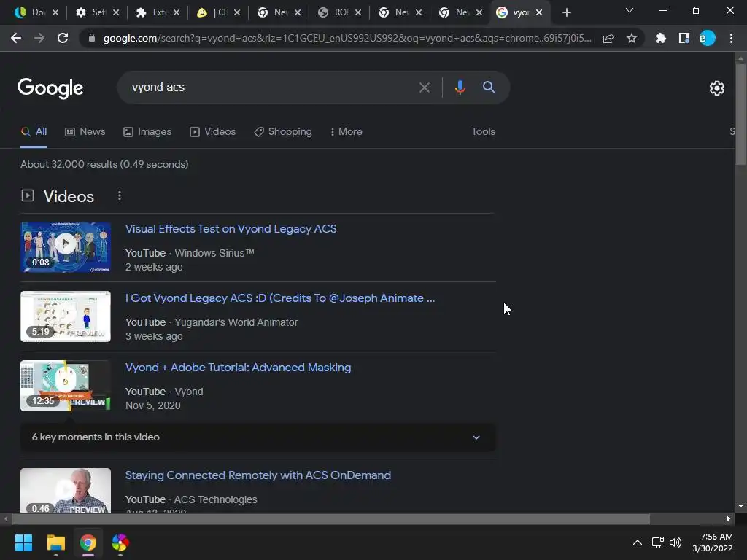Click the Chrome icon in the taskbar
The height and width of the screenshot is (560, 747).
88,542
